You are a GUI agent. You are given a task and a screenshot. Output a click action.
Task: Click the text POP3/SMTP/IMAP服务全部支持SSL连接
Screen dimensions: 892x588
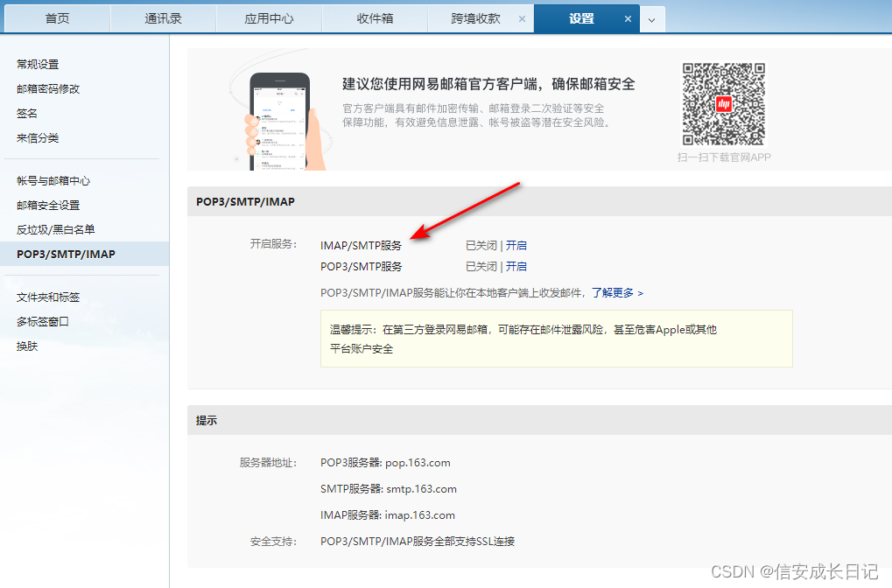[x=418, y=542]
